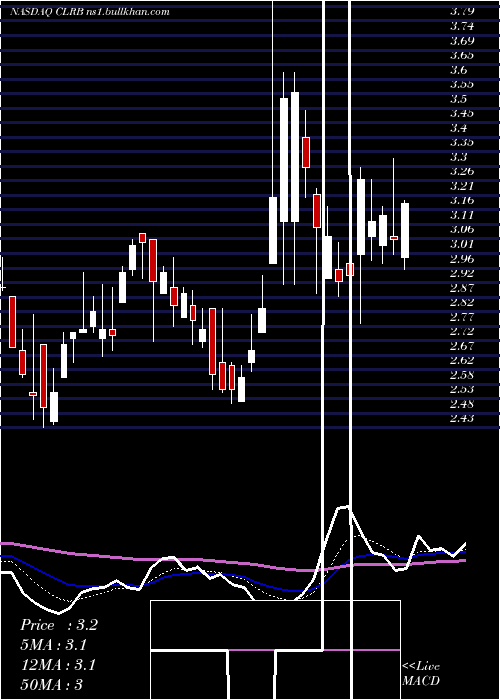Viewport: 500px width, 700px height.
Task: Click the 2.62 price axis label
Action: tap(462, 360)
